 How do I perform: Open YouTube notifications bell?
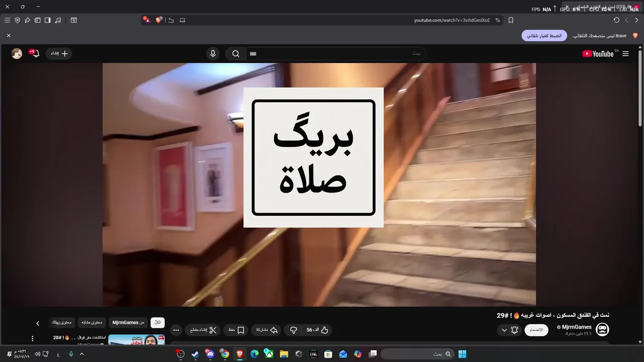35,53
